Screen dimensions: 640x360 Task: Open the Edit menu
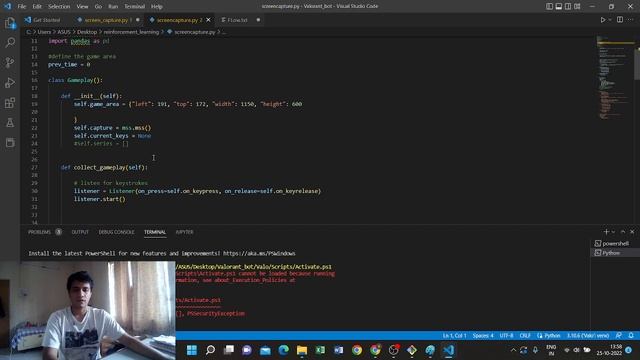point(37,7)
